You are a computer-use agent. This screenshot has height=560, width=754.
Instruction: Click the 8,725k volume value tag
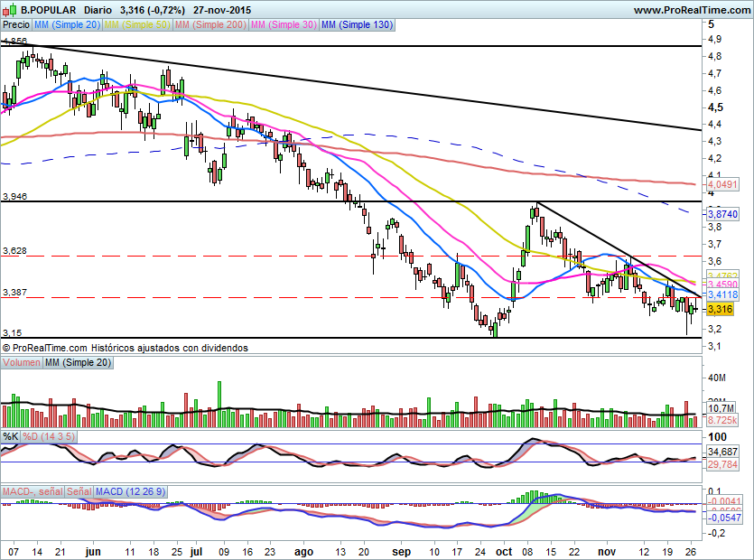pos(722,420)
